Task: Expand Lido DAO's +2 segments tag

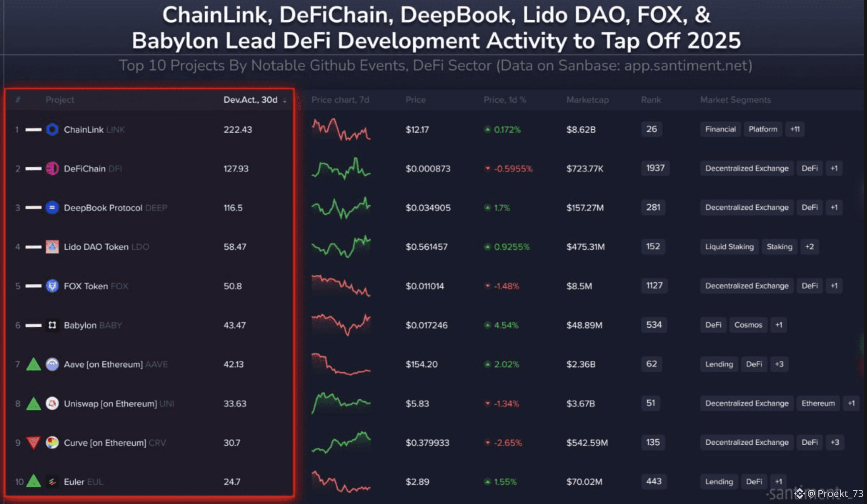Action: click(809, 247)
